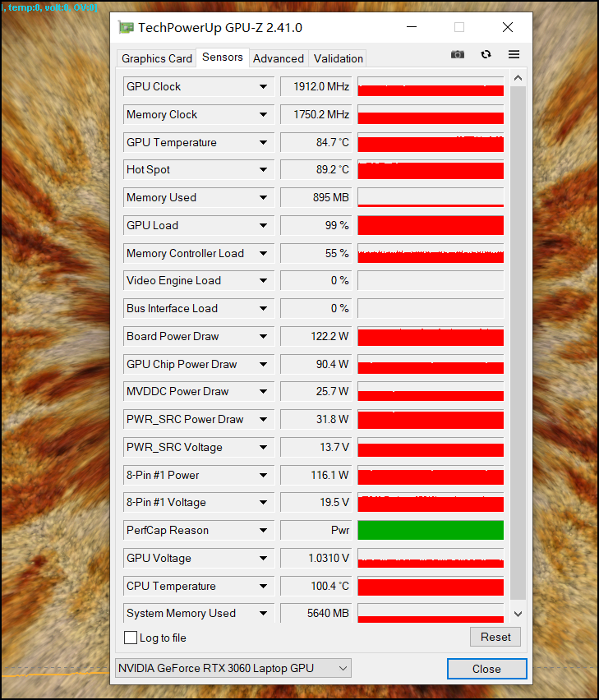Open the Bus Interface Load dropdown
Screen dimensions: 599x700
point(263,308)
